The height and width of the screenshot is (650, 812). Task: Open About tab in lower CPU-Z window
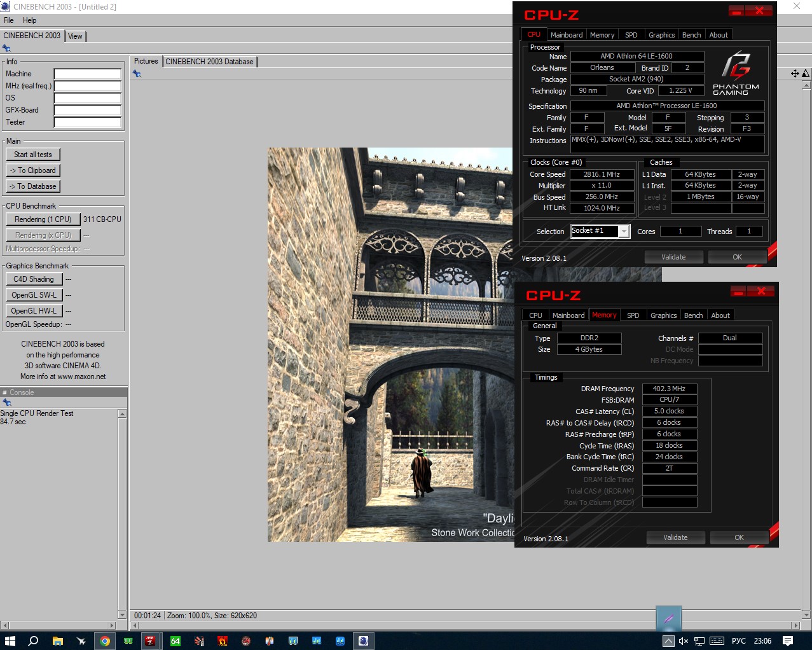click(x=720, y=315)
